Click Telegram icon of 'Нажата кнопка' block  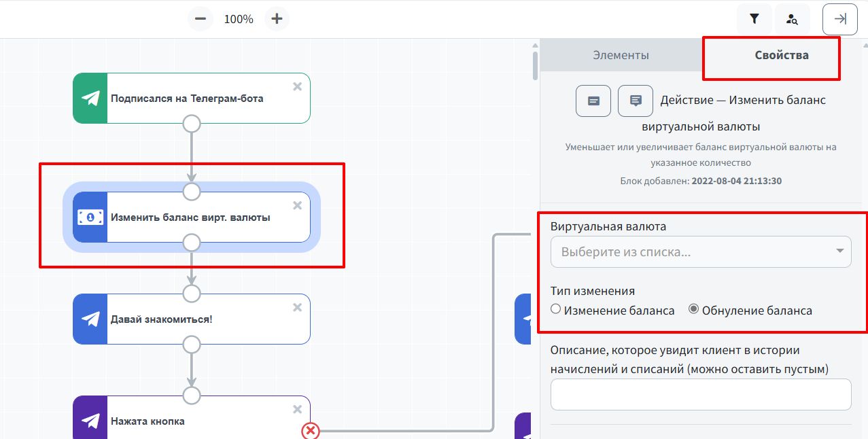90,421
